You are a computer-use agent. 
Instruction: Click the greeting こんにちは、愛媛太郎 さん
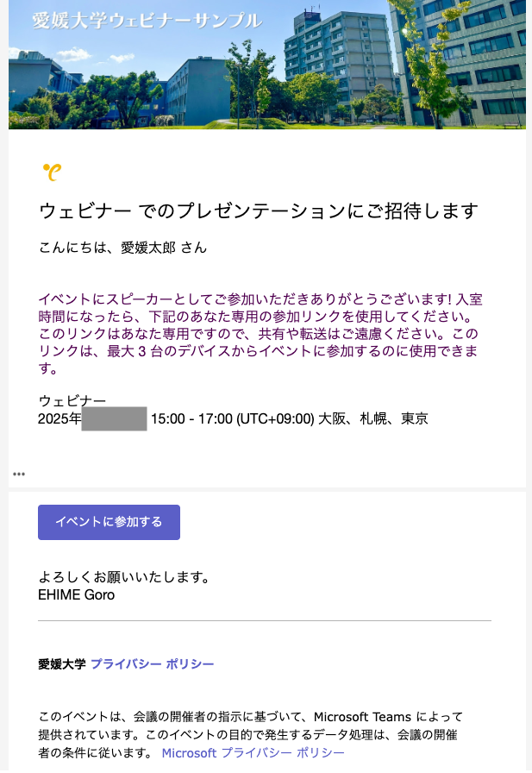[x=122, y=248]
